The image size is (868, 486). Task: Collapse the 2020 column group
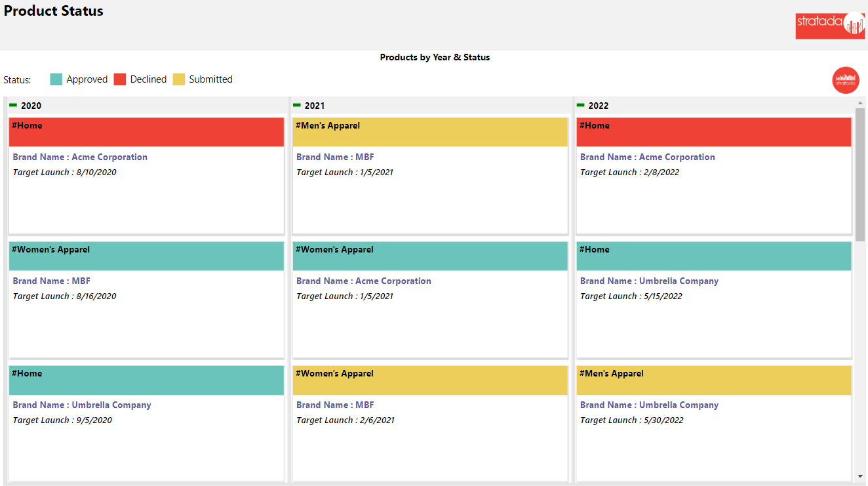pyautogui.click(x=13, y=105)
